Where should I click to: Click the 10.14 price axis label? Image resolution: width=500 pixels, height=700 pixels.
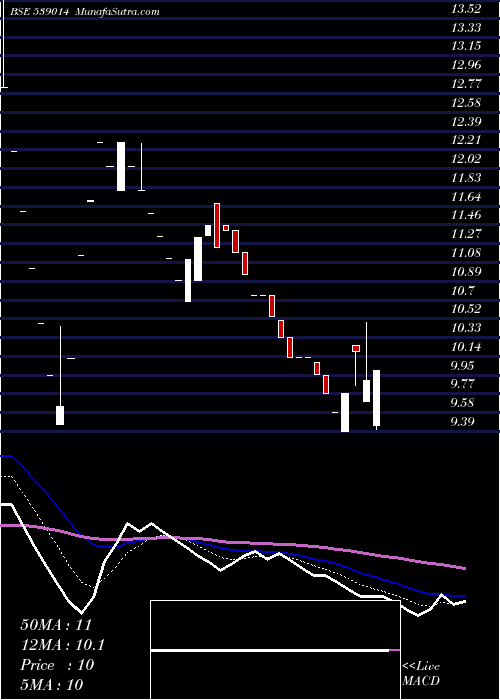pos(466,347)
